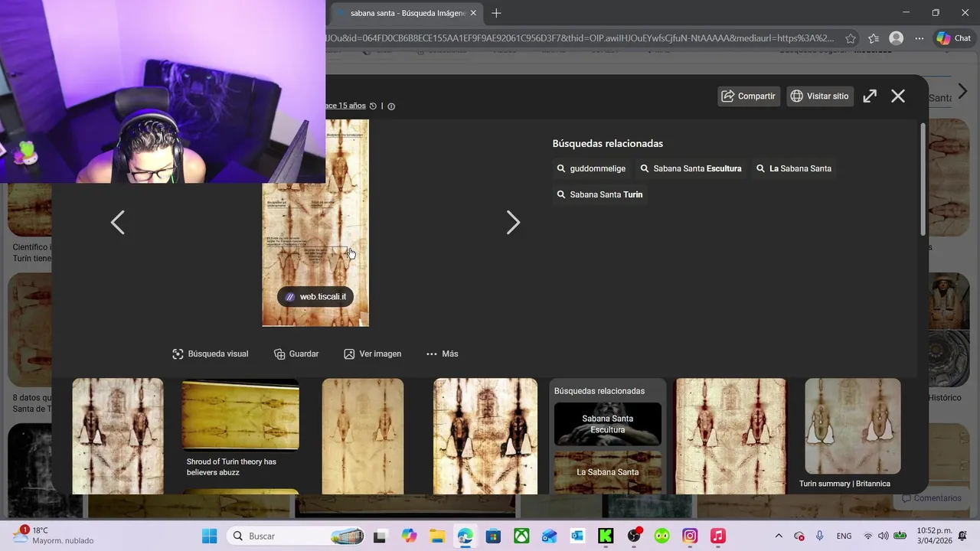Open Copilot Chat button

click(954, 38)
